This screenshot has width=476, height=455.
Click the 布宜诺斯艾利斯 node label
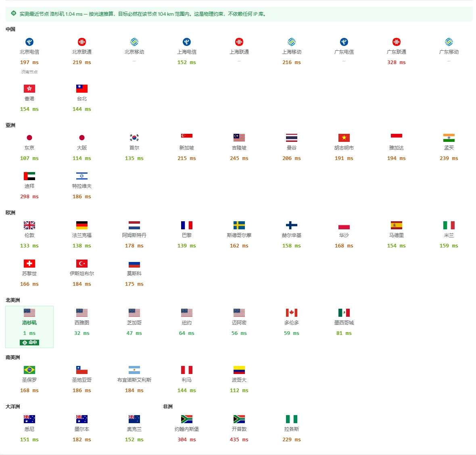[134, 380]
